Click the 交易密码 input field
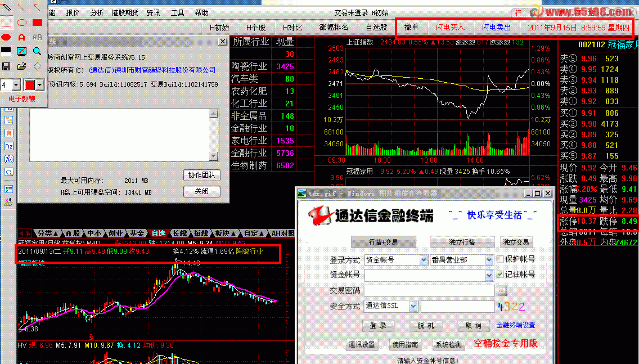639x364 pixels. [x=429, y=291]
